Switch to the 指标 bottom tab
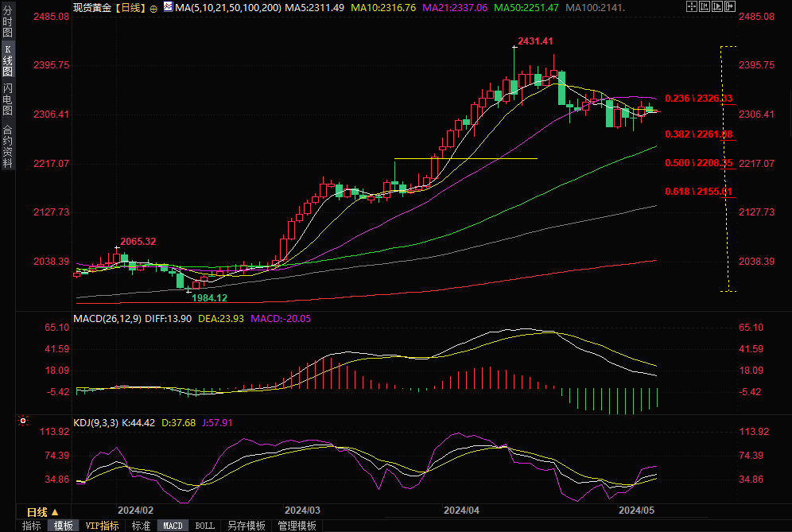The width and height of the screenshot is (792, 532). coord(31,526)
